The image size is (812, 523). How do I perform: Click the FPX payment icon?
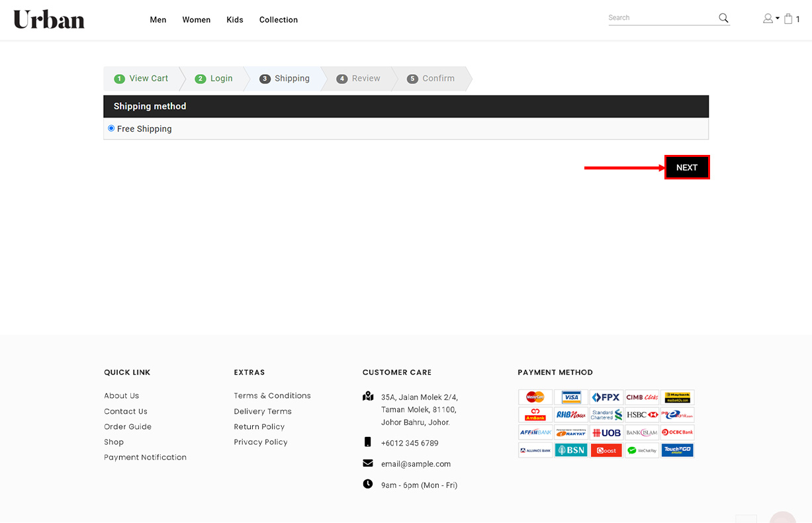coord(607,397)
